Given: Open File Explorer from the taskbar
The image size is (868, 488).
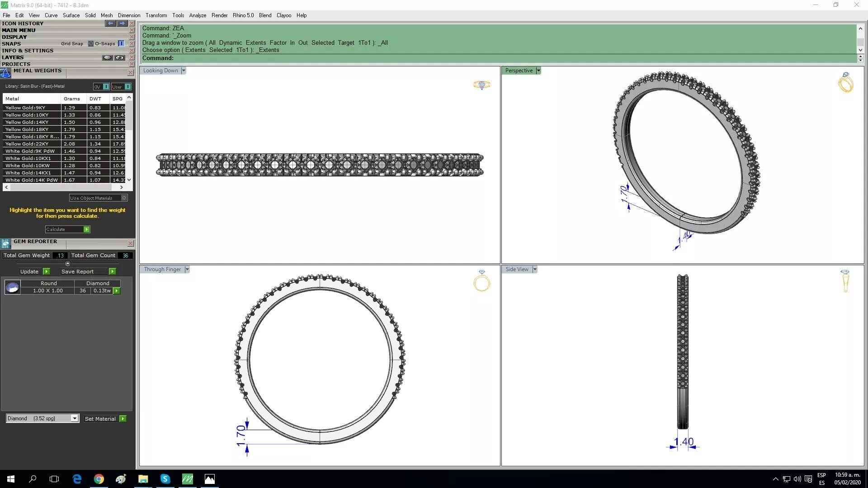Looking at the screenshot, I should [x=143, y=479].
